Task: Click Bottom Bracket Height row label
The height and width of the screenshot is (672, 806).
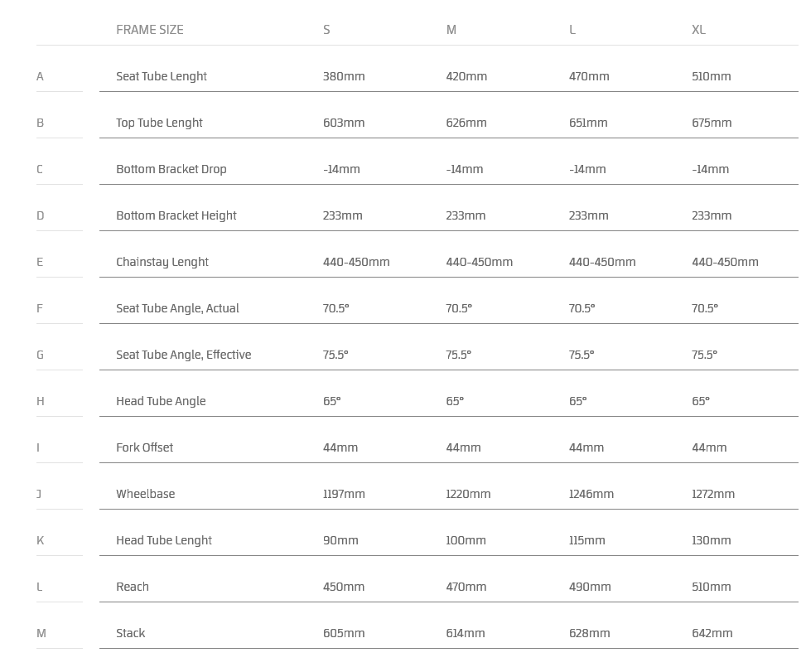Action: 176,215
